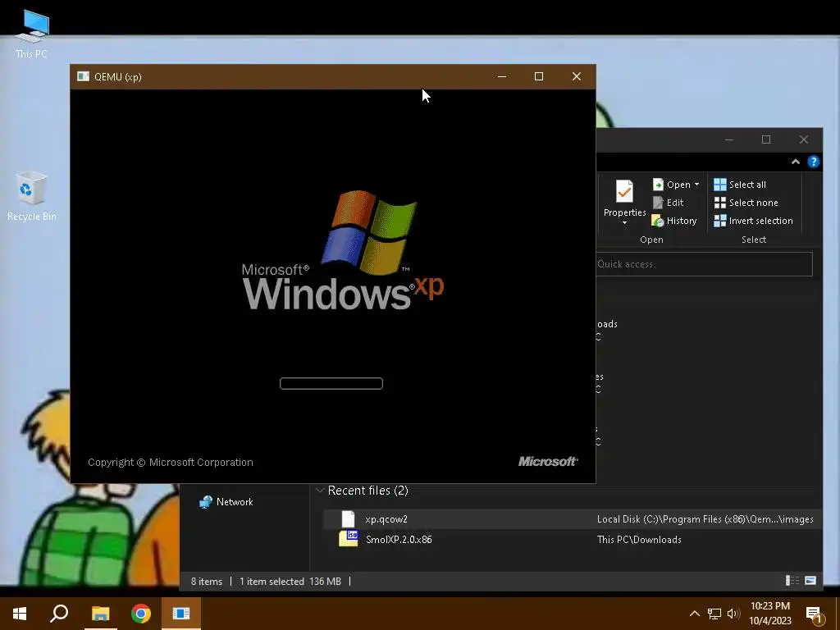The image size is (840, 630).
Task: Maximize the File Explorer window
Action: [766, 139]
